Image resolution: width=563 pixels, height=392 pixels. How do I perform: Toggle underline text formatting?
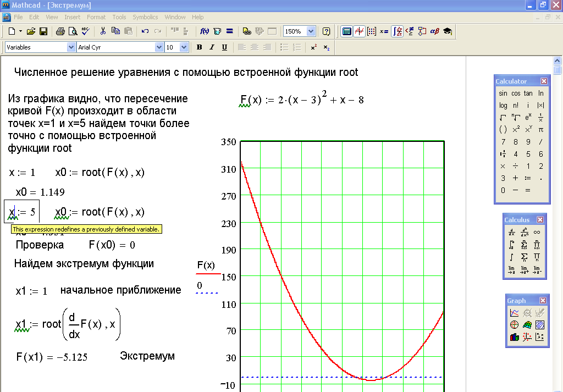[224, 47]
